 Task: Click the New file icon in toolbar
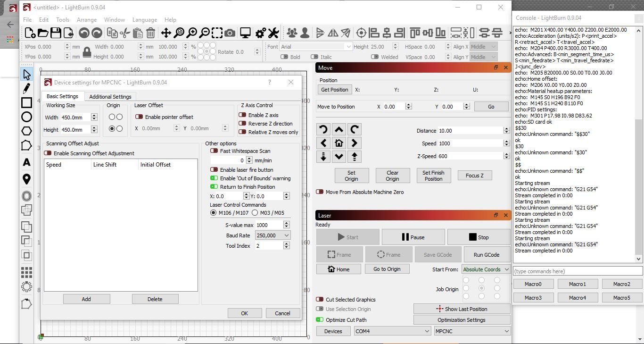coord(30,33)
